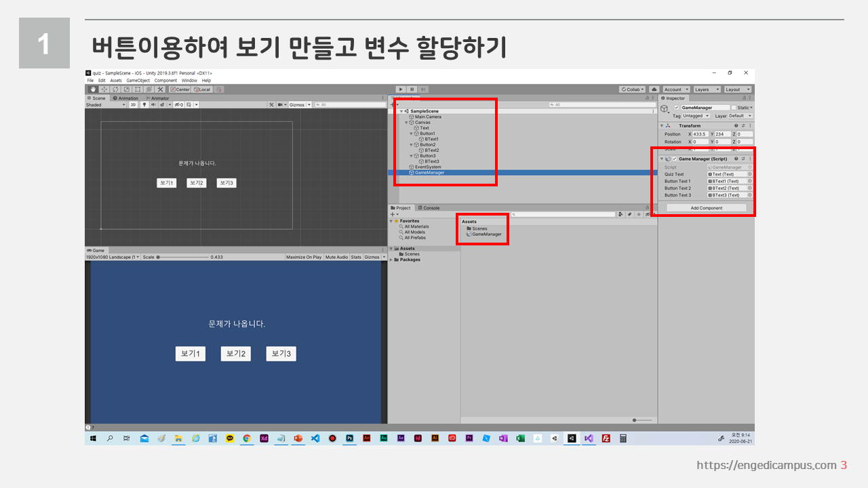Toggle scene lighting bulb icon
This screenshot has width=868, height=488.
tap(144, 105)
